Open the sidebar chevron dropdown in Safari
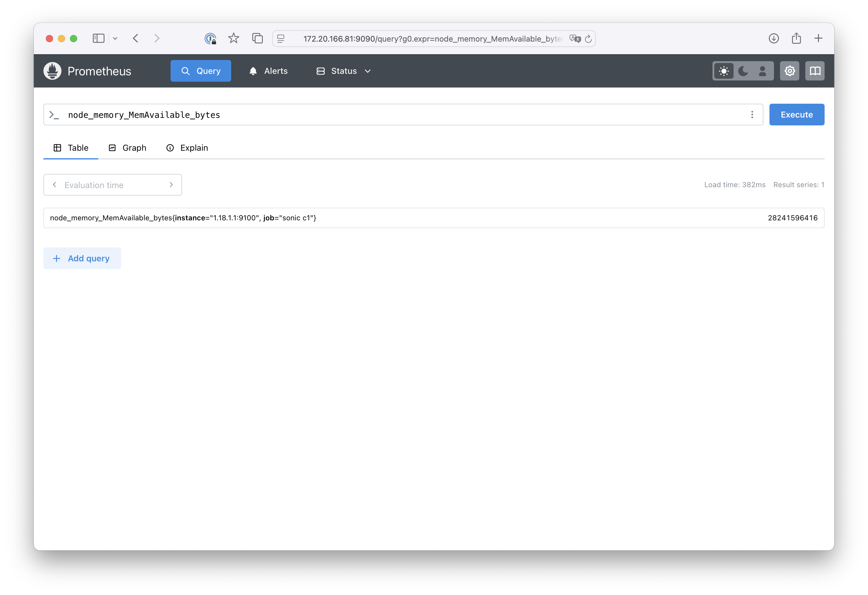 pos(115,38)
